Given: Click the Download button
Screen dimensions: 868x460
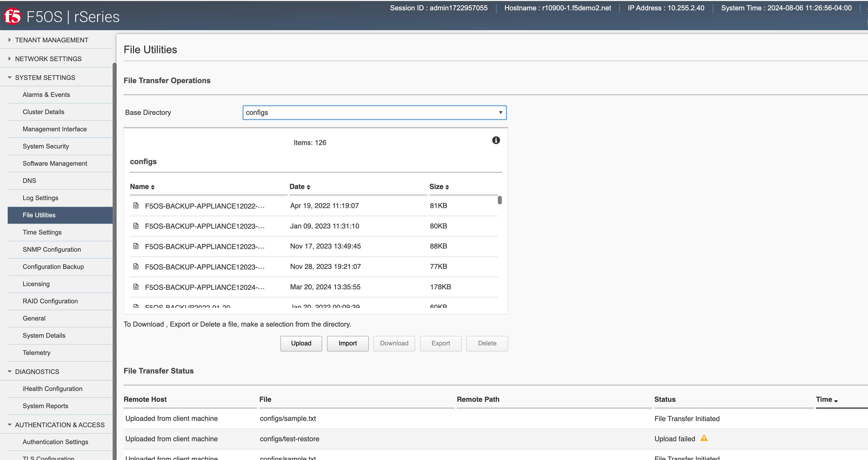Looking at the screenshot, I should (x=394, y=343).
